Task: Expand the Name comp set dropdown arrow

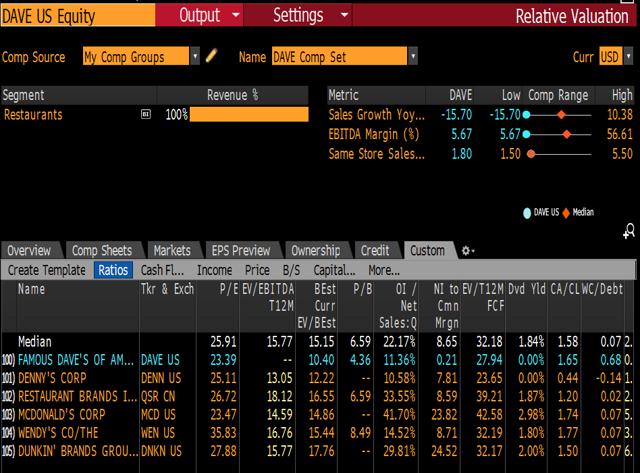Action: [x=413, y=56]
